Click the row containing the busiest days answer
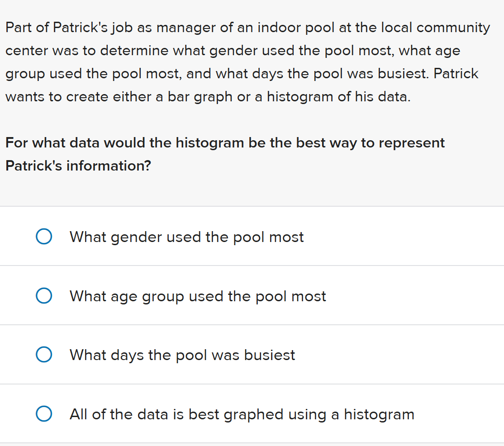 tap(252, 355)
